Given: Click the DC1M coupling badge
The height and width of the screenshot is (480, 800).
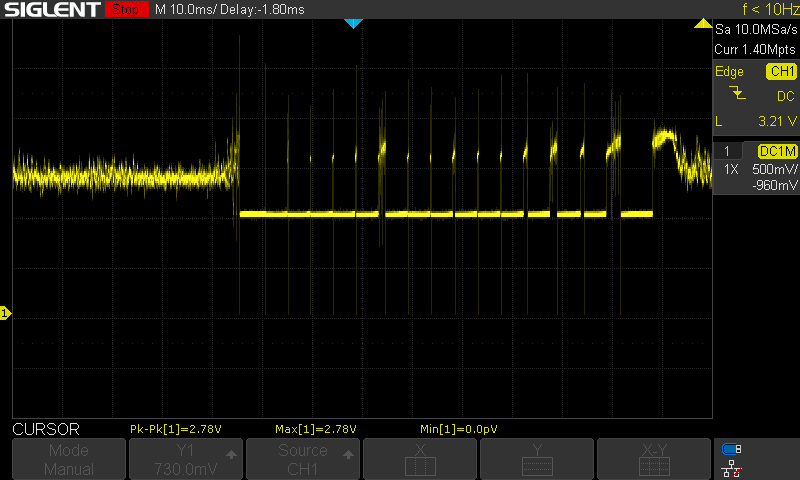Looking at the screenshot, I should pyautogui.click(x=778, y=151).
